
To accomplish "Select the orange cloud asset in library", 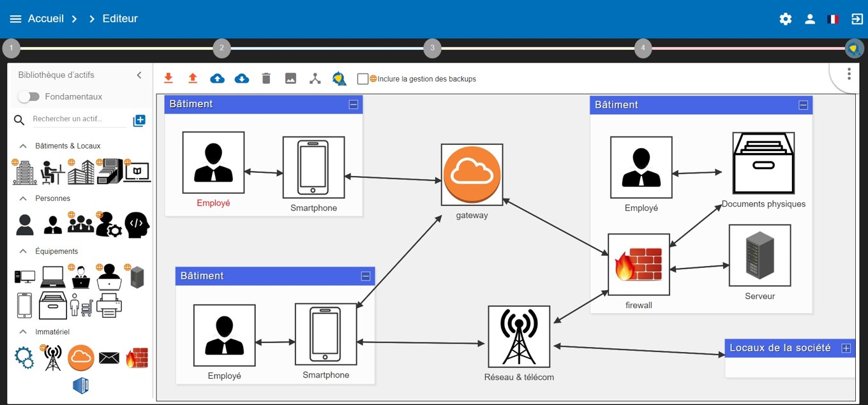I will tap(81, 358).
